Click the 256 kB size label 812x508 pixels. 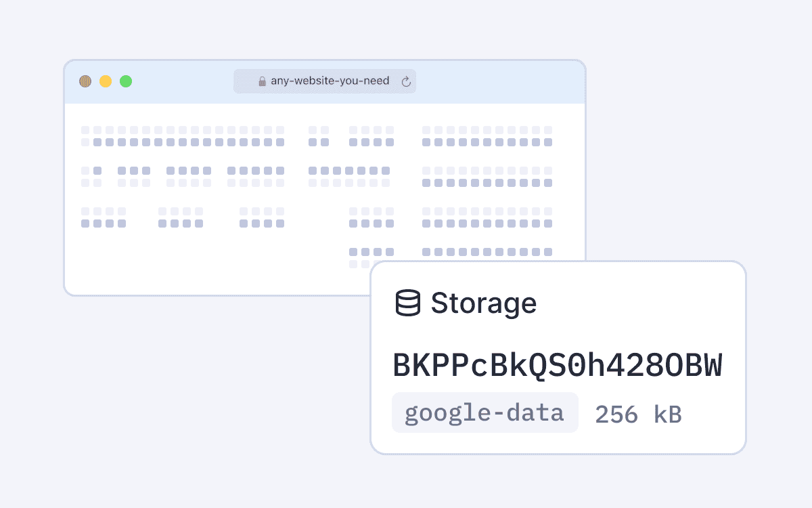pyautogui.click(x=638, y=414)
